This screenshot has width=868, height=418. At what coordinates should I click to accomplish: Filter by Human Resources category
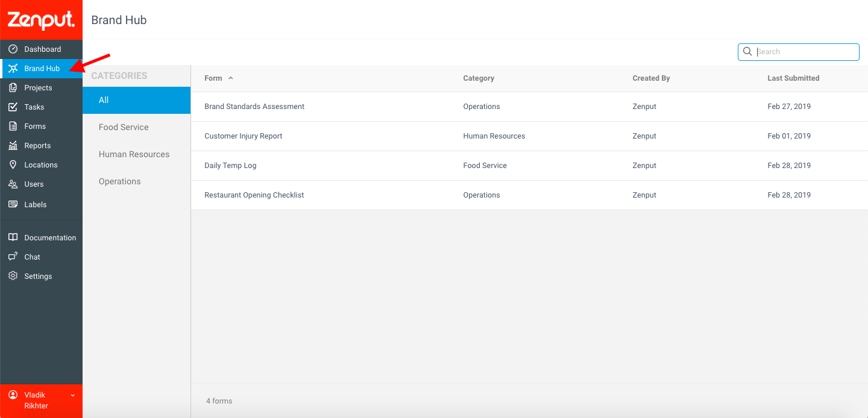(136, 154)
